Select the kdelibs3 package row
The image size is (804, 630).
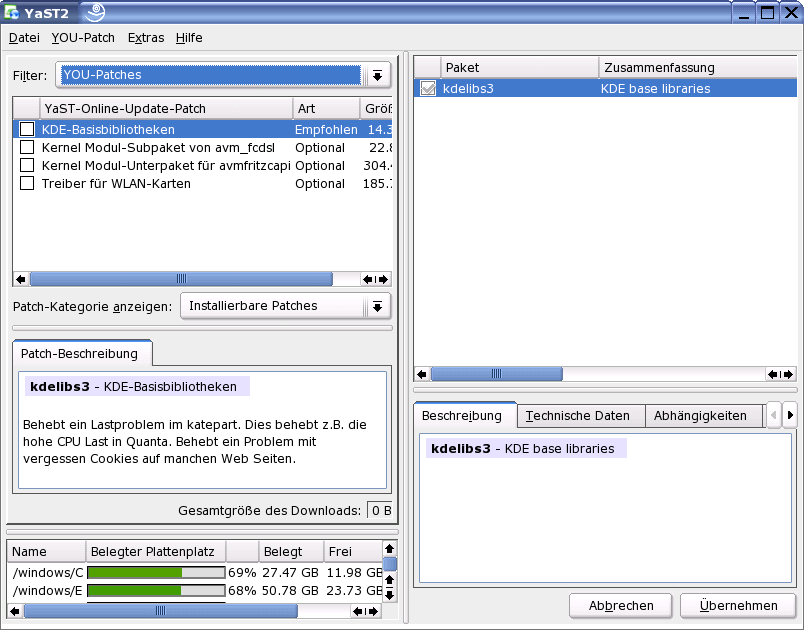pos(605,88)
